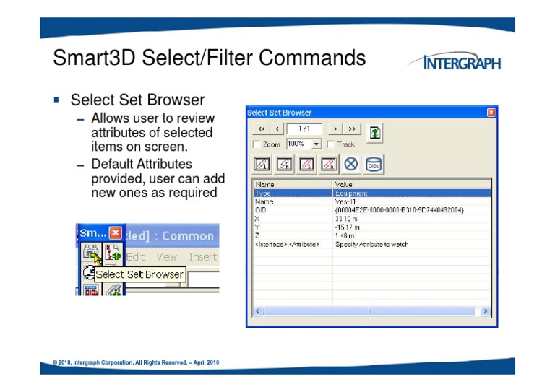Screen dimensions: 555x392
Task: Select the Y coordinate row label
Action: point(257,227)
